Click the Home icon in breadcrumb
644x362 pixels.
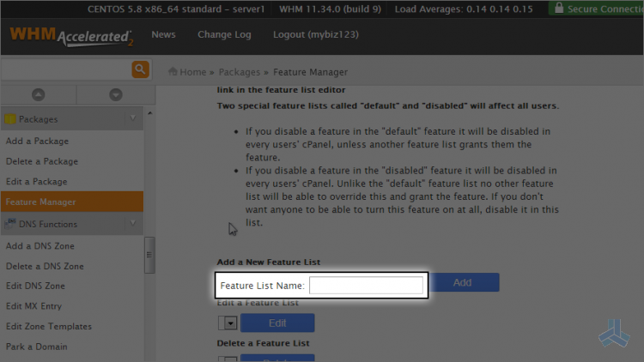click(x=173, y=72)
